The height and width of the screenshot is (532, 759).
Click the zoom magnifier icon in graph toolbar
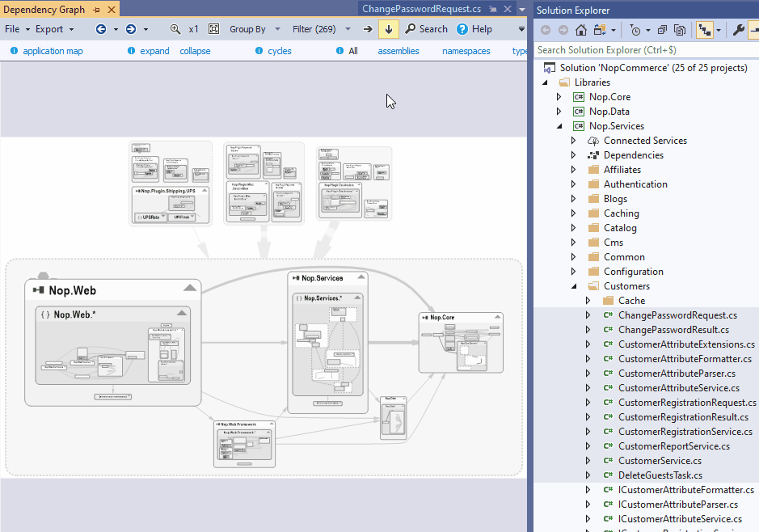(x=175, y=29)
